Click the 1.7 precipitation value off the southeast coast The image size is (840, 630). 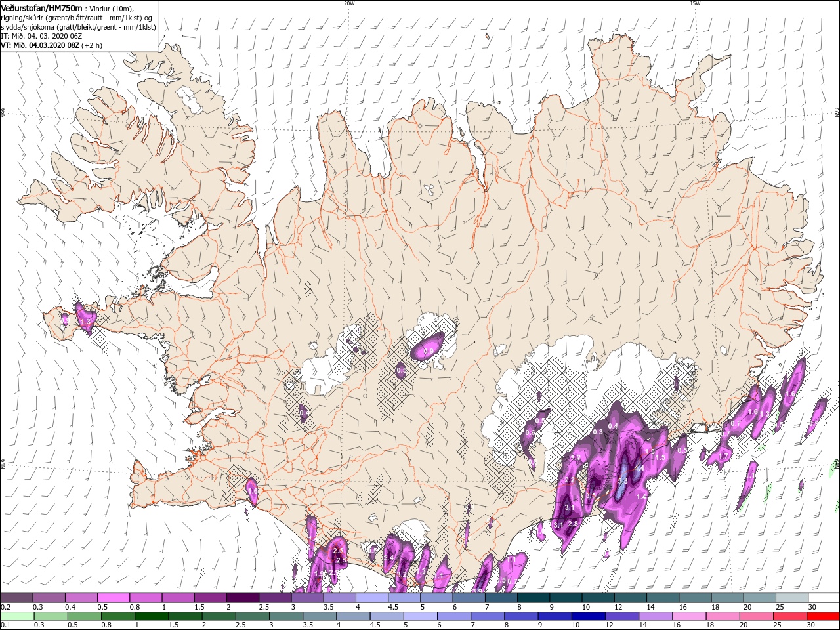[x=723, y=456]
